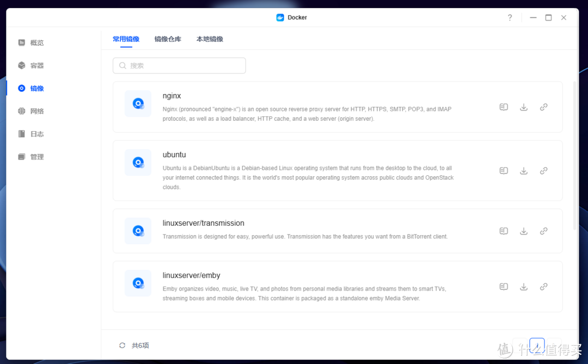Open details icon for linuxserver/transmission
Viewport: 588px width, 364px height.
point(504,231)
